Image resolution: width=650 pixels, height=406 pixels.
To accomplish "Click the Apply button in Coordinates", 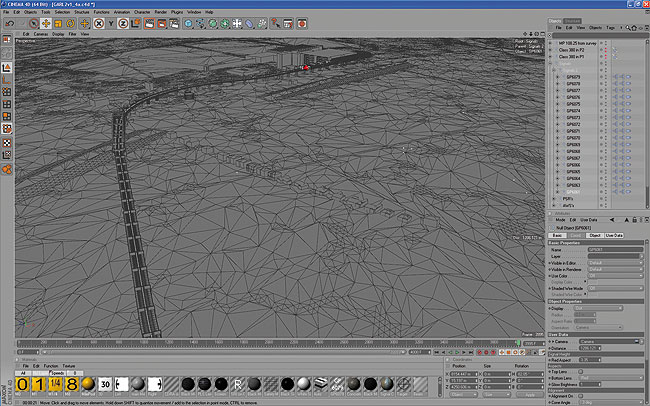I will [x=528, y=395].
